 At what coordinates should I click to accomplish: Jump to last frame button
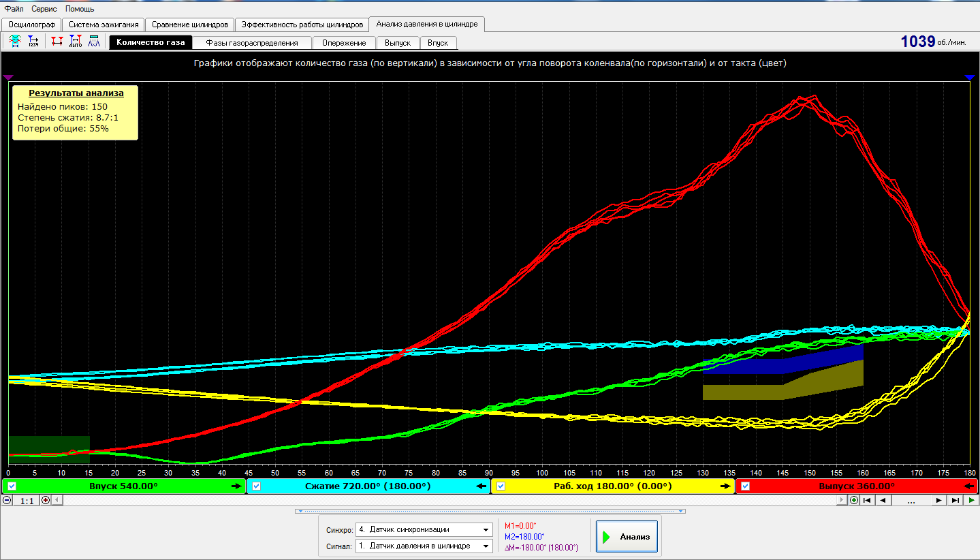click(955, 500)
